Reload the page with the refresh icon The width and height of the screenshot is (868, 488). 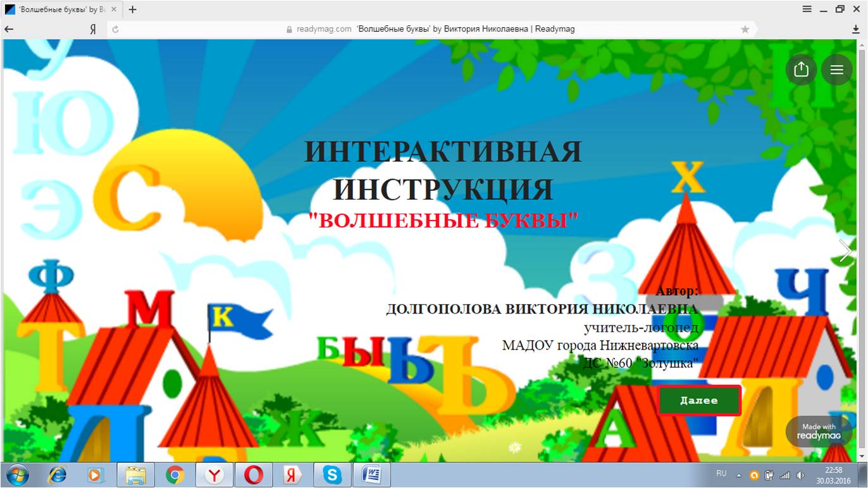(x=115, y=29)
